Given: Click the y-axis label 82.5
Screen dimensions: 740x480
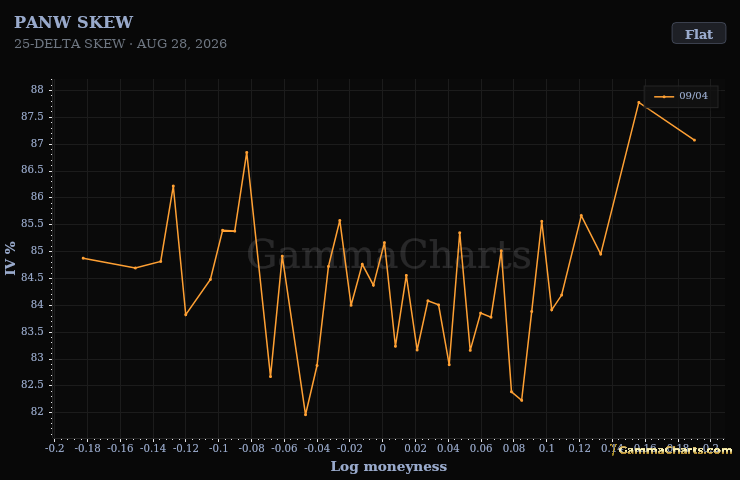Looking at the screenshot, I should pyautogui.click(x=33, y=385).
